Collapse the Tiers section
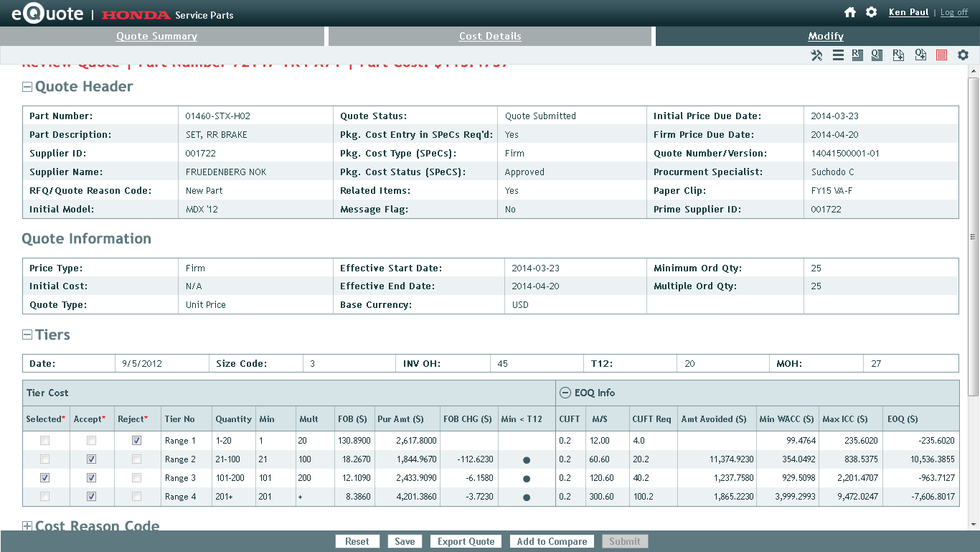 (27, 335)
